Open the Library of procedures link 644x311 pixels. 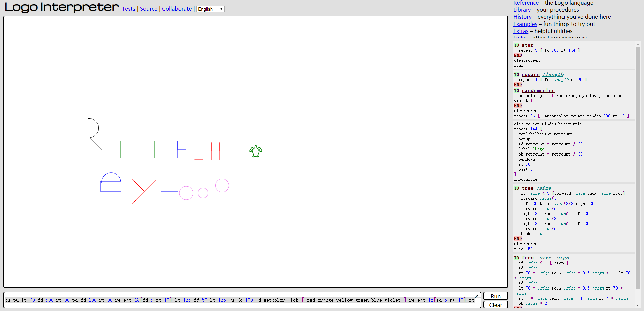[x=521, y=10]
